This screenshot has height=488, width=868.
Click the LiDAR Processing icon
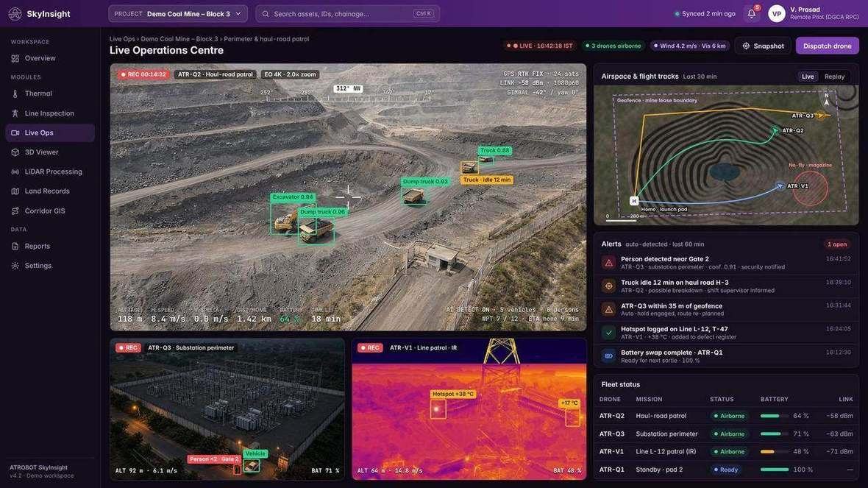(15, 171)
